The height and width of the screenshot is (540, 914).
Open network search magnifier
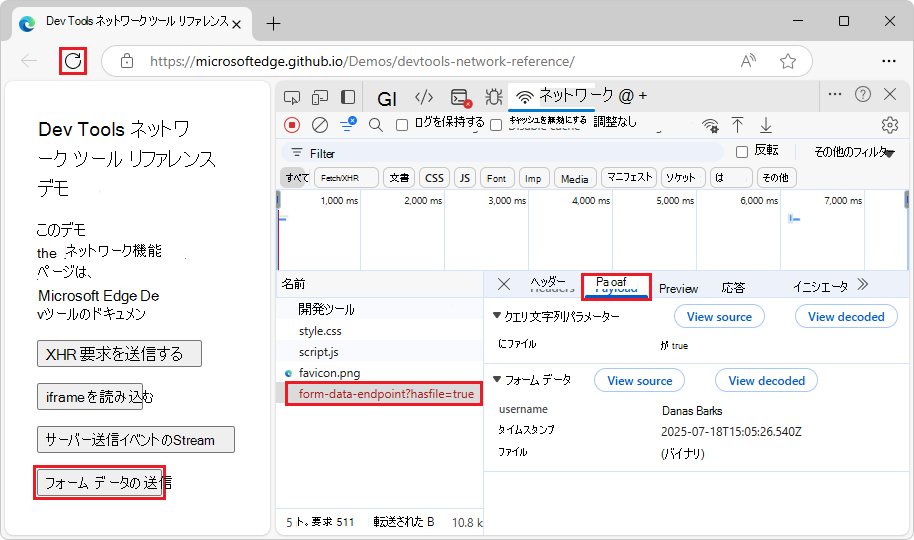pyautogui.click(x=376, y=125)
